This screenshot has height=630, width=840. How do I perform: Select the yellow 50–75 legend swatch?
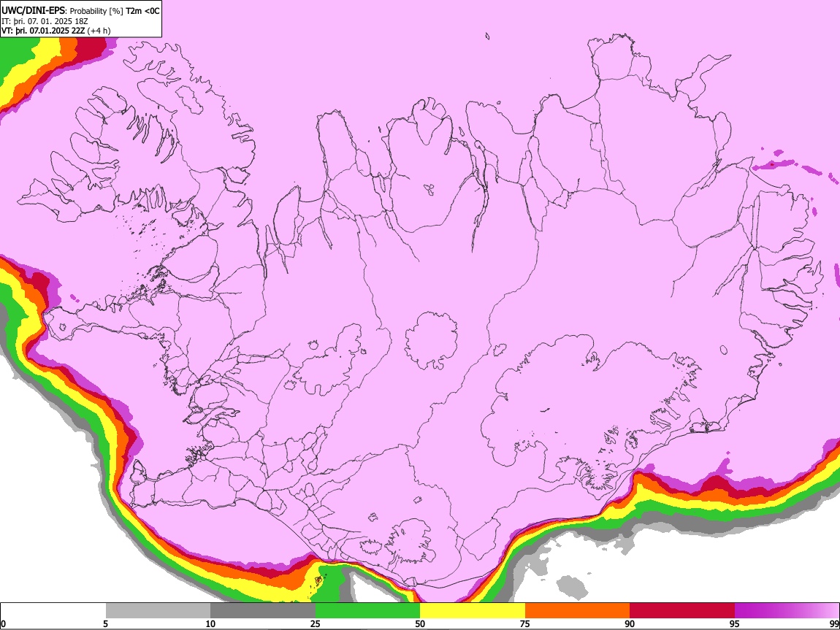pos(473,611)
